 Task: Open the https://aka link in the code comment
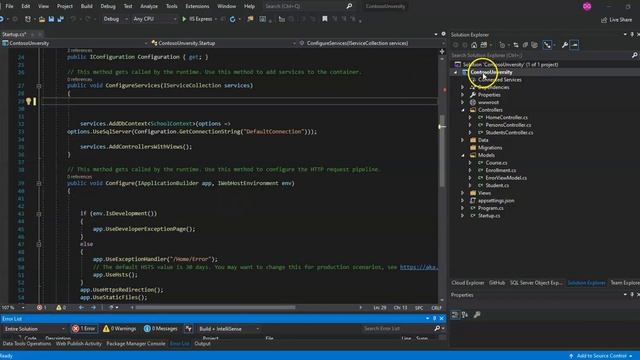pyautogui.click(x=418, y=267)
